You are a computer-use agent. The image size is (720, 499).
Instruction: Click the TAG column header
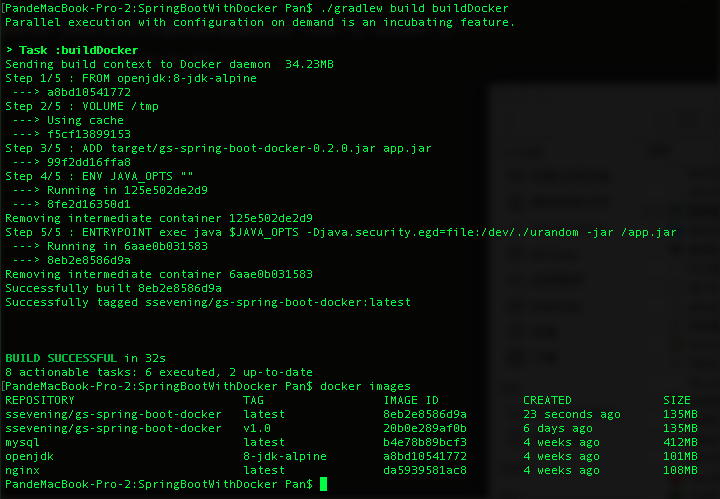click(253, 400)
